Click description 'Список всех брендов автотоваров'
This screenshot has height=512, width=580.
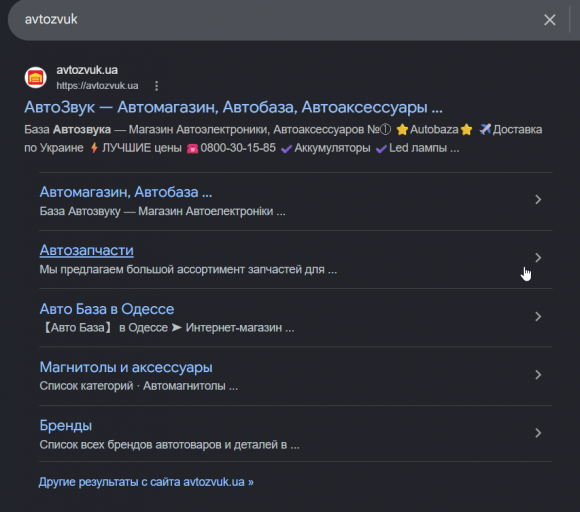(169, 445)
